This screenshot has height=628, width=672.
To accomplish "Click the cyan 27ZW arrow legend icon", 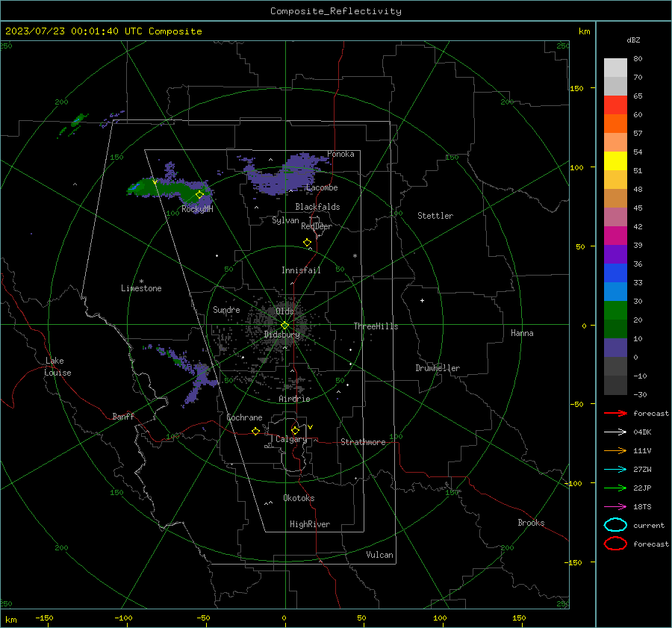I will pyautogui.click(x=615, y=470).
